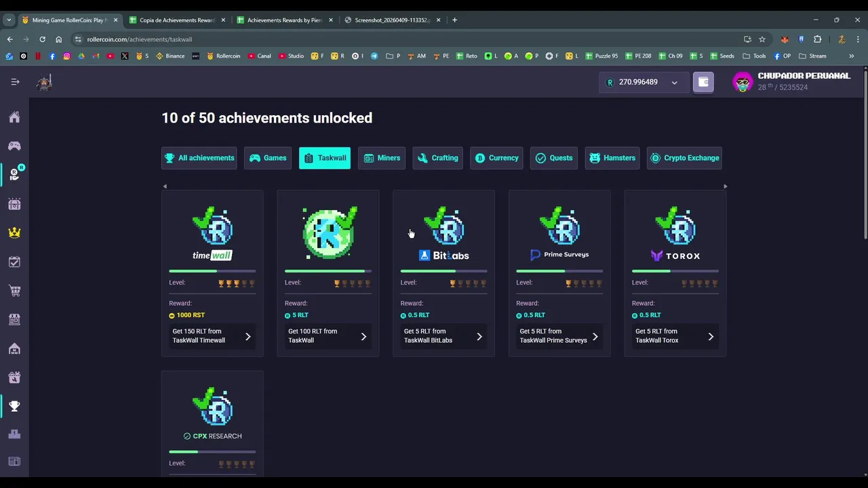Open Binance bookmark
The width and height of the screenshot is (868, 488).
point(170,56)
